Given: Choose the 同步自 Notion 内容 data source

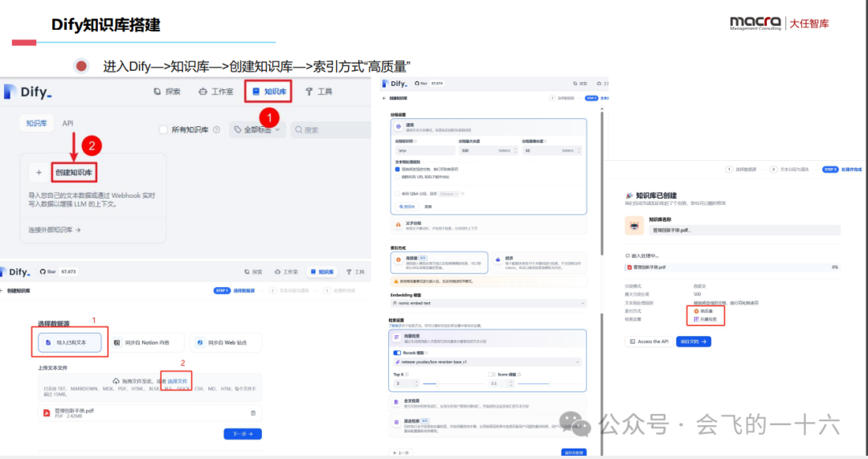Looking at the screenshot, I should (x=147, y=342).
